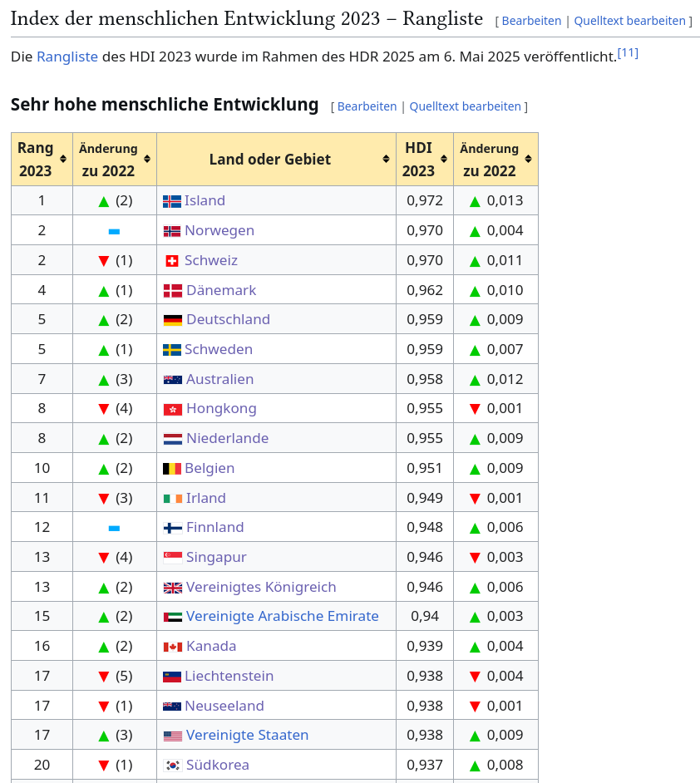Viewport: 700px width, 783px height.
Task: Click the 0,94 HDI value cell
Action: pyautogui.click(x=425, y=616)
